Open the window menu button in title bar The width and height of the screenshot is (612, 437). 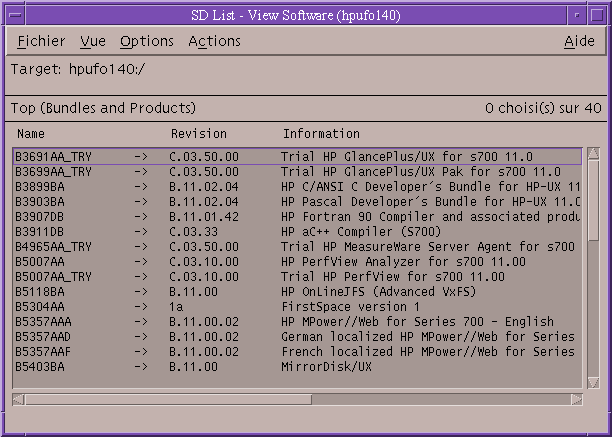(16, 16)
